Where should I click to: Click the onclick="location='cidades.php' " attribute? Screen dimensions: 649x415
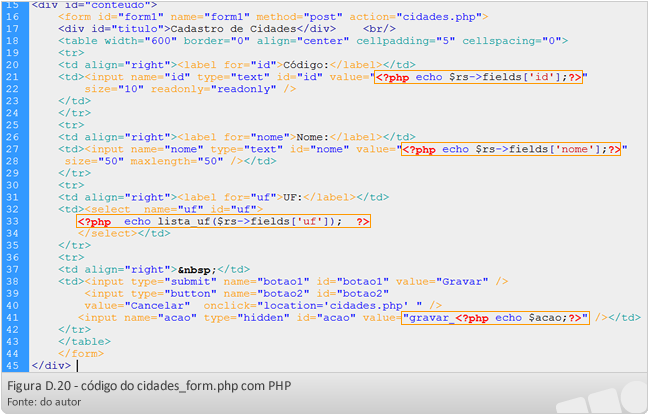(x=312, y=306)
